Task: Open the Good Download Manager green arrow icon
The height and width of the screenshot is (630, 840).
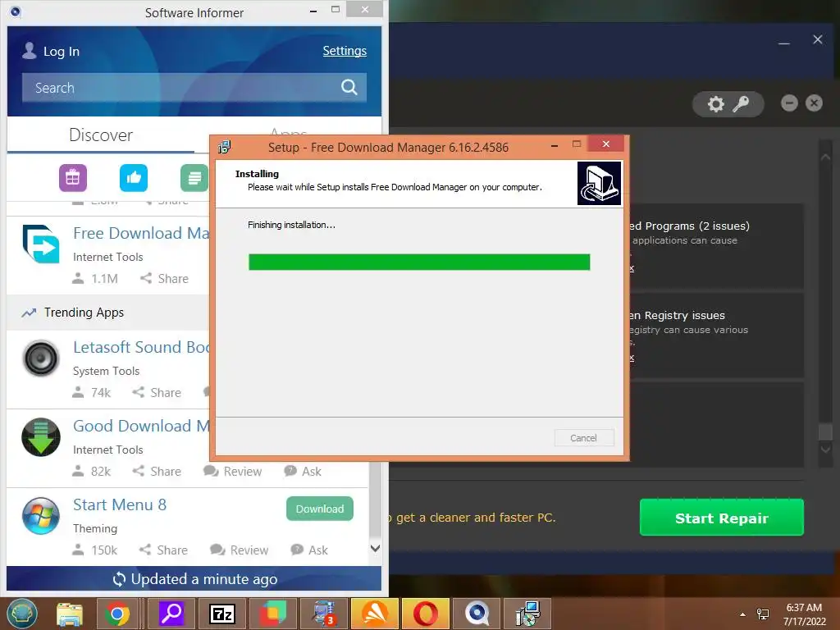Action: (41, 437)
